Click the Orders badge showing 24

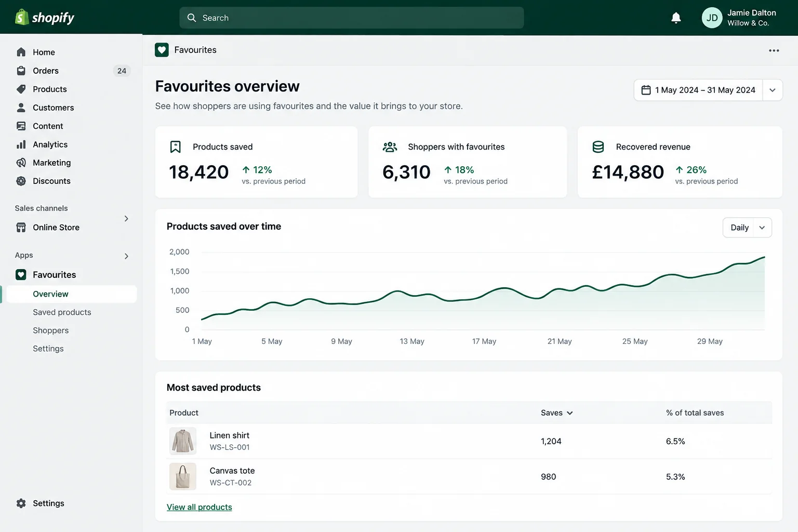point(122,71)
